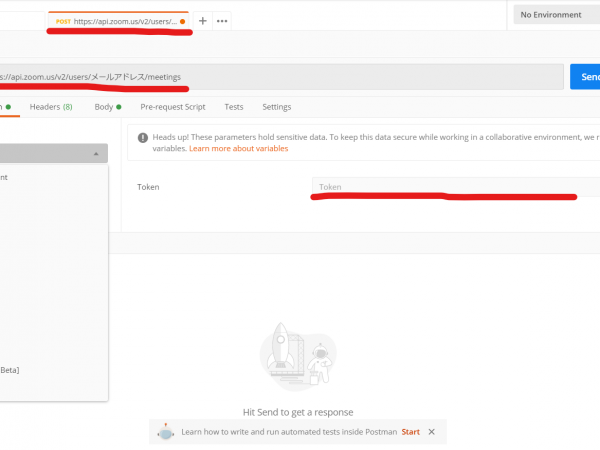This screenshot has width=600, height=450.
Task: Click the Postman robot icon in banner
Action: click(x=166, y=432)
